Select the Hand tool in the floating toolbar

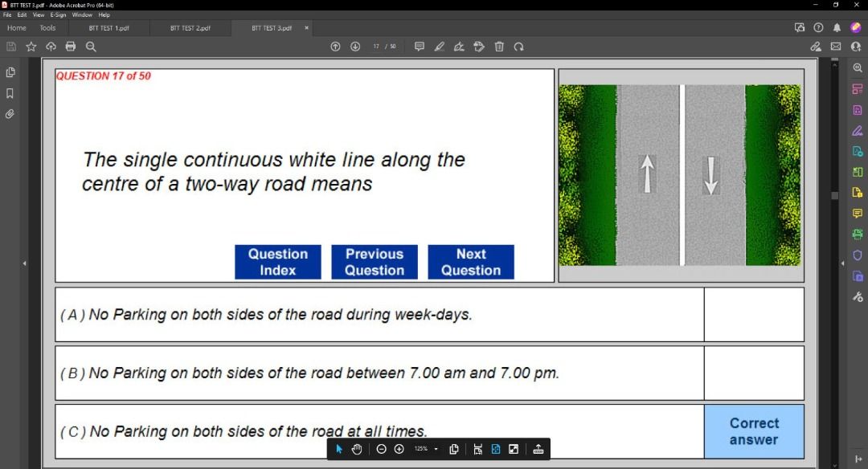[x=357, y=449]
